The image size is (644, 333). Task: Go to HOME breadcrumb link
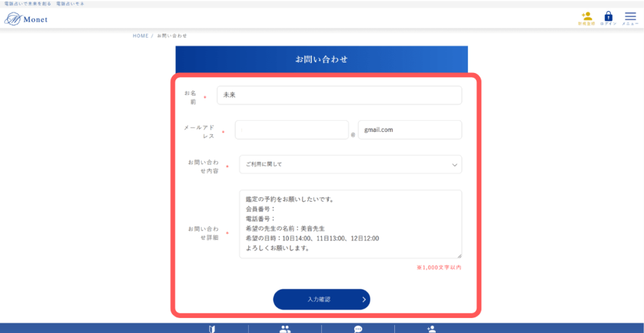tap(140, 36)
